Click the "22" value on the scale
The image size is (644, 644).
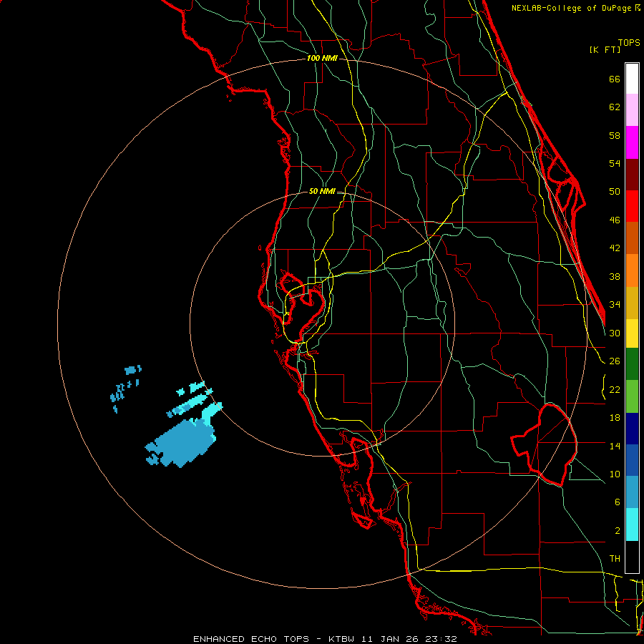click(615, 389)
